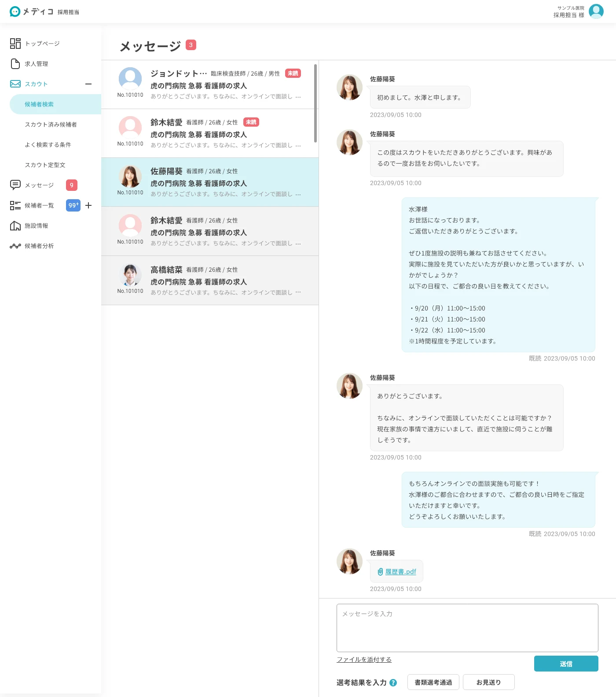This screenshot has width=616, height=697.
Task: Focus the メッセージを入力 text area
Action: (467, 628)
